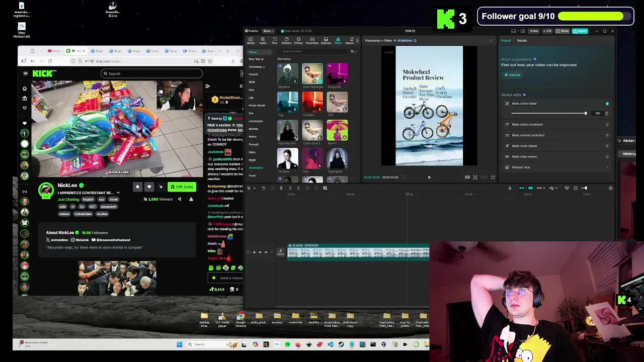This screenshot has height=362, width=644.
Task: Open the Stickers panel in CapCut
Action: 286,40
